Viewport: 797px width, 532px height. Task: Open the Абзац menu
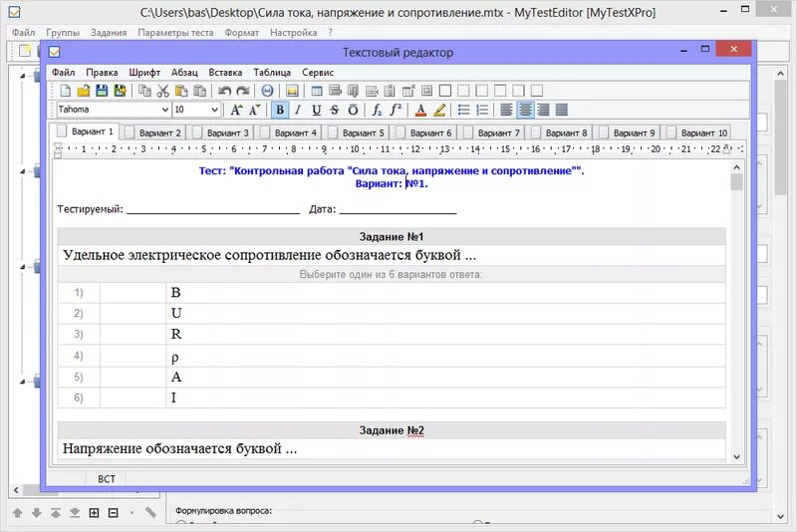[x=184, y=72]
